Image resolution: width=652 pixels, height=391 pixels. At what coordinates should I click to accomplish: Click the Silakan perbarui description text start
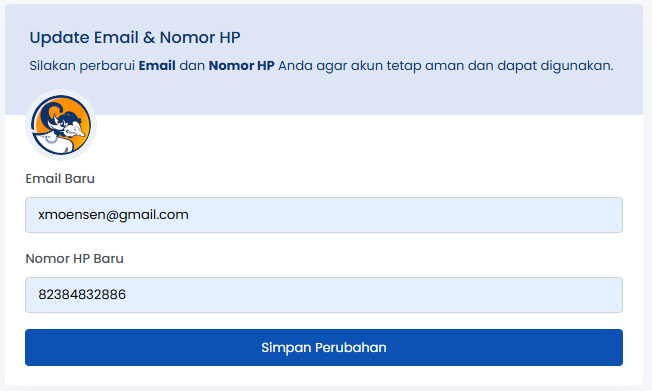click(82, 65)
